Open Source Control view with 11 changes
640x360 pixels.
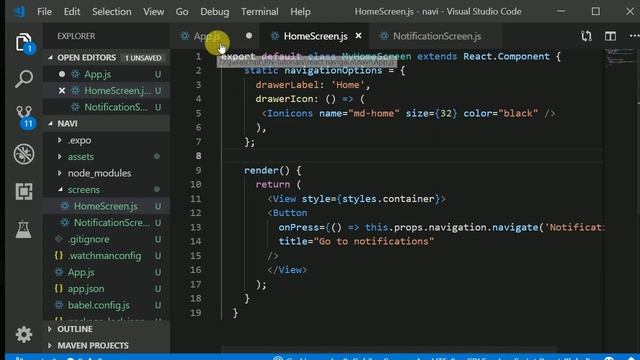24,117
